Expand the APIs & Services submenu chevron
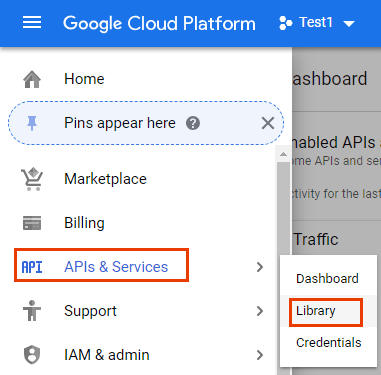 click(260, 267)
